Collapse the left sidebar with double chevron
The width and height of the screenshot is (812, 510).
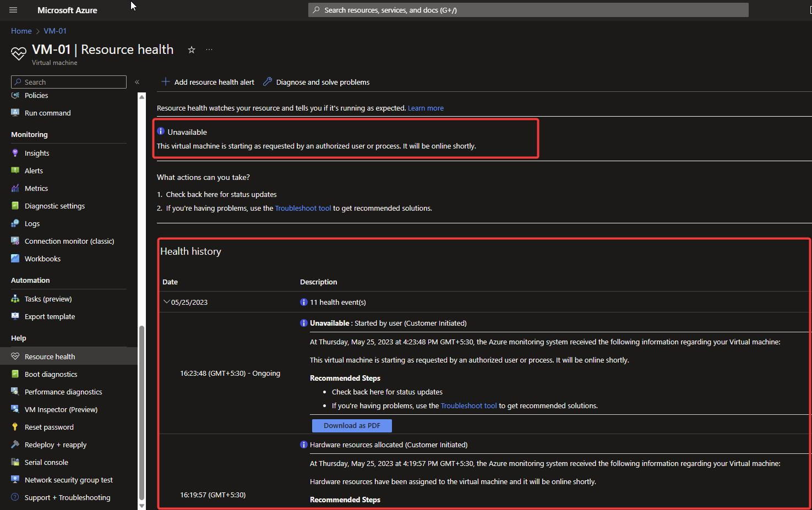[x=137, y=82]
